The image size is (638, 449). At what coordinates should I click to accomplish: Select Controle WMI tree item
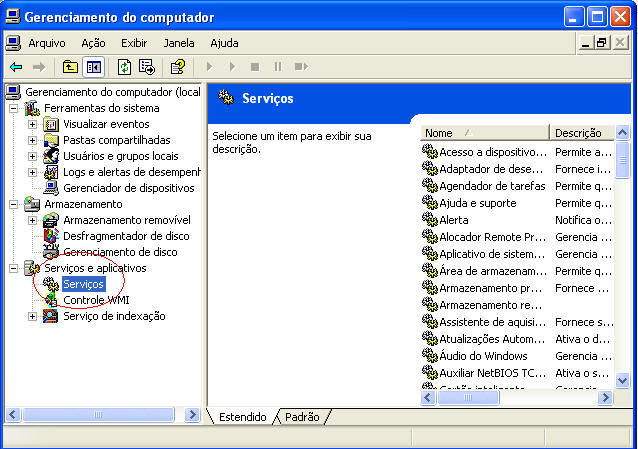coord(96,300)
